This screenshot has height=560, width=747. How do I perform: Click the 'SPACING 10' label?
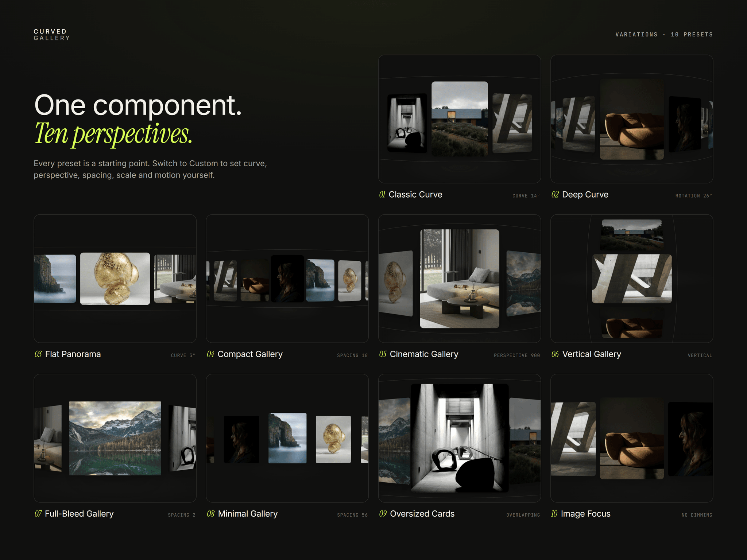[352, 355]
